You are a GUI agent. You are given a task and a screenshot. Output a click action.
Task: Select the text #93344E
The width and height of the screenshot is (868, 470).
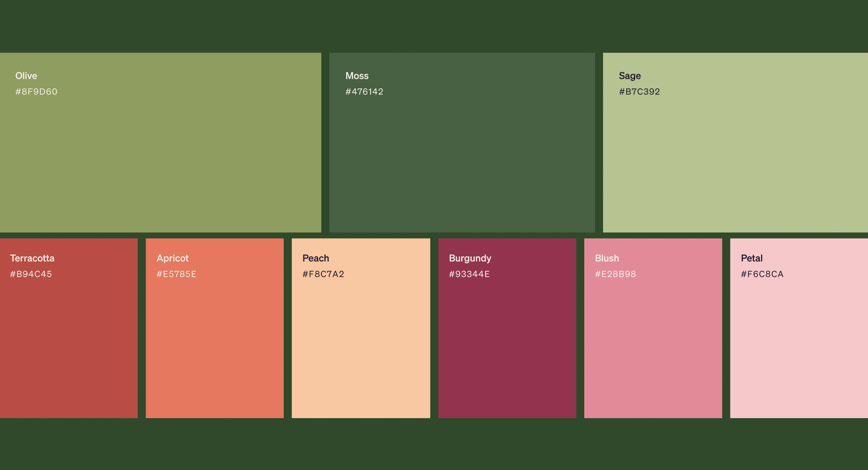pyautogui.click(x=469, y=274)
